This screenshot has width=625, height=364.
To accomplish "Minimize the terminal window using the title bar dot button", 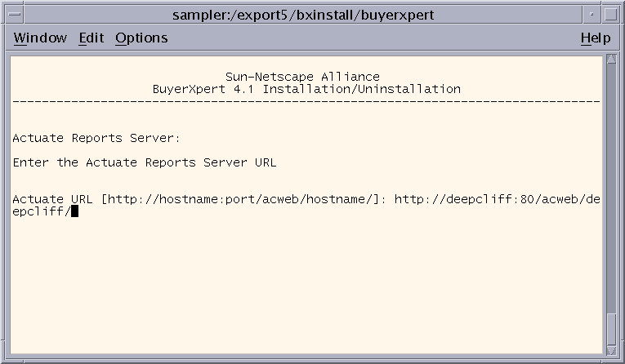I will (592, 15).
